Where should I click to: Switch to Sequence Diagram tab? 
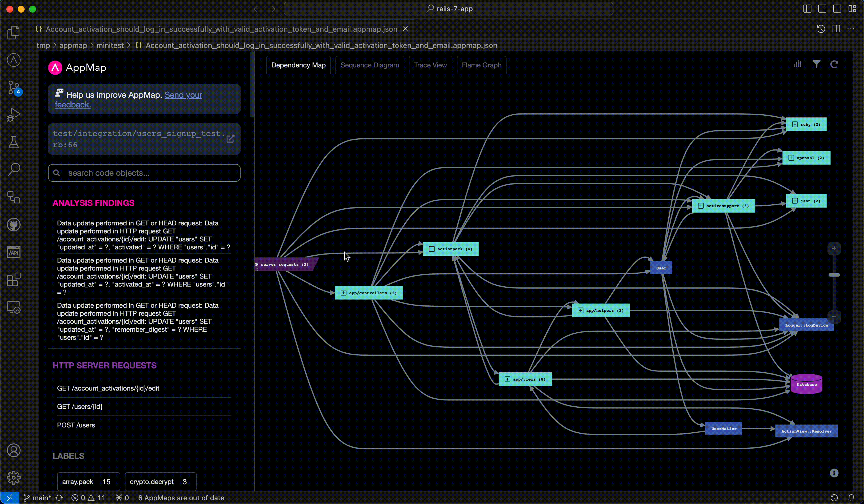click(370, 65)
